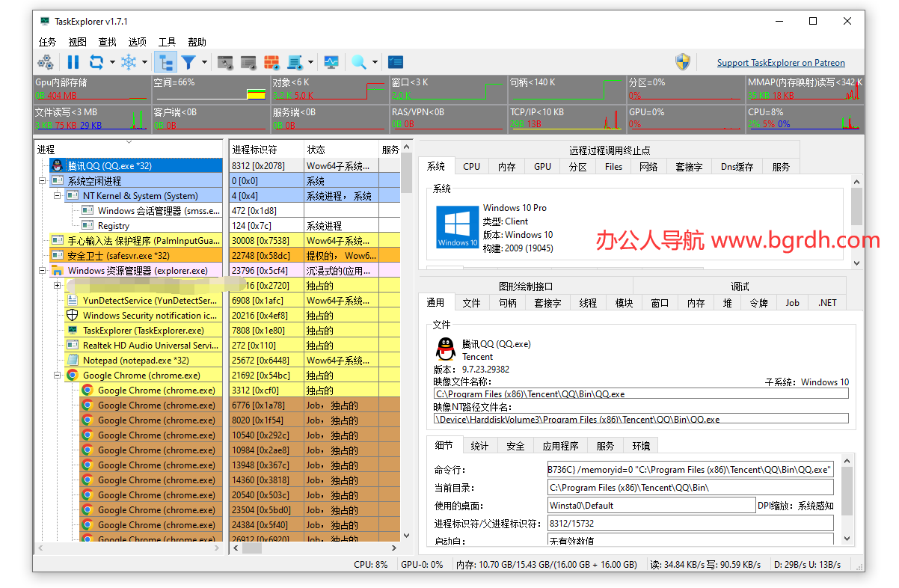Click the TaskExplorer process icon in the tree
The height and width of the screenshot is (588, 899).
click(73, 330)
